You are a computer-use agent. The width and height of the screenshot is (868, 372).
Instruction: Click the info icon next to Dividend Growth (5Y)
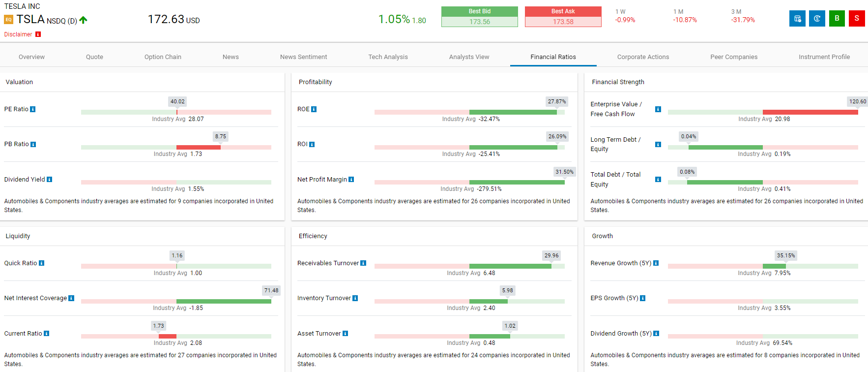(656, 334)
